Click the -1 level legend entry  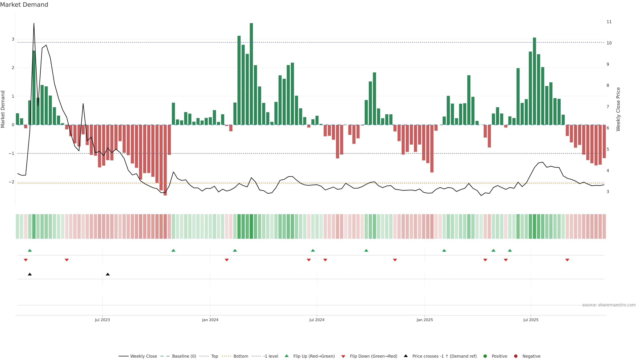pos(271,356)
